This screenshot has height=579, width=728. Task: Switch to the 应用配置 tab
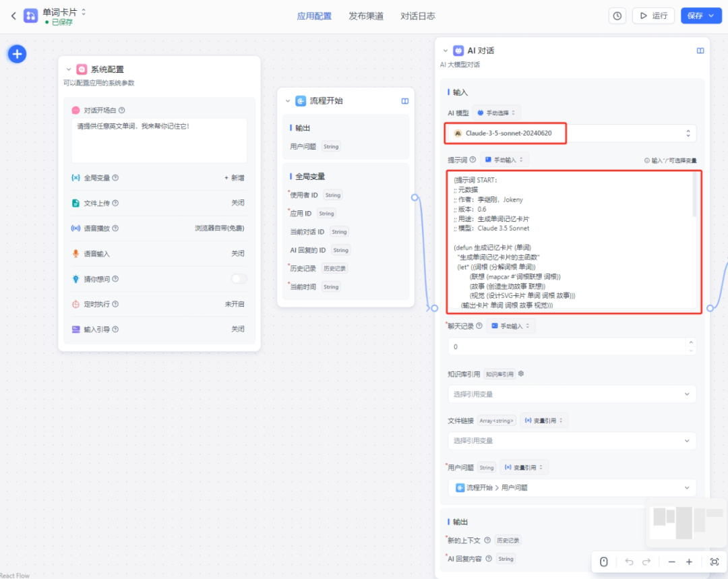[314, 16]
